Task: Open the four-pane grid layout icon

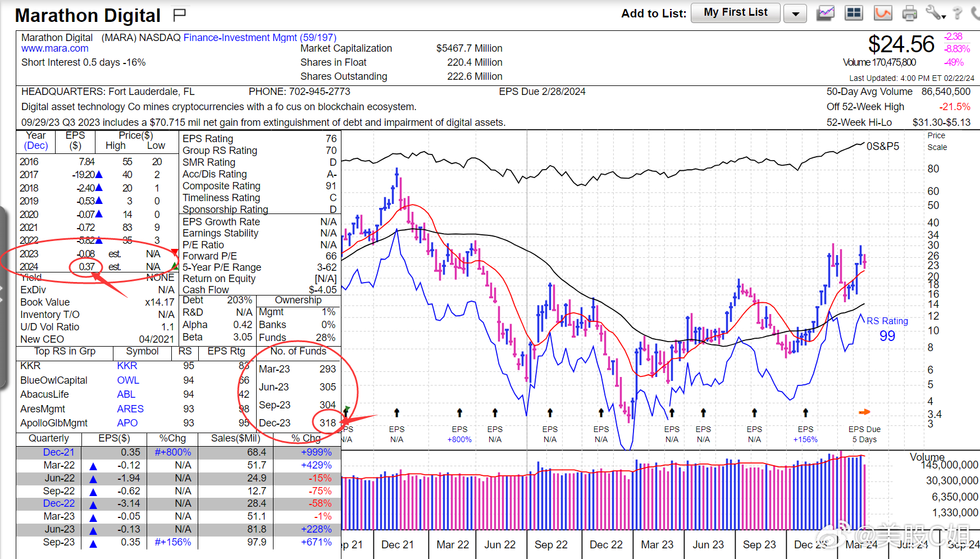Action: point(854,13)
